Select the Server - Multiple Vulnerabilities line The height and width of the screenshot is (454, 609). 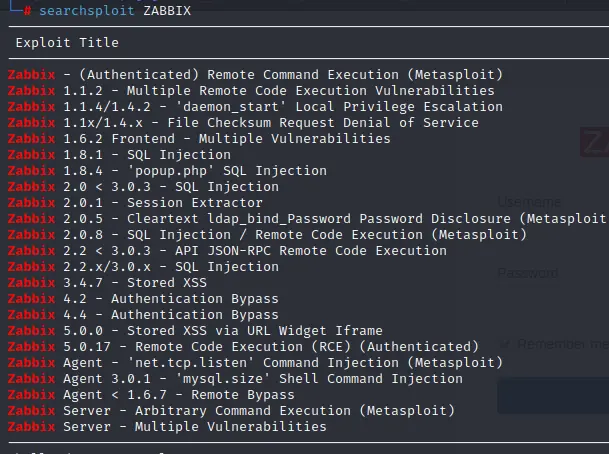click(167, 426)
